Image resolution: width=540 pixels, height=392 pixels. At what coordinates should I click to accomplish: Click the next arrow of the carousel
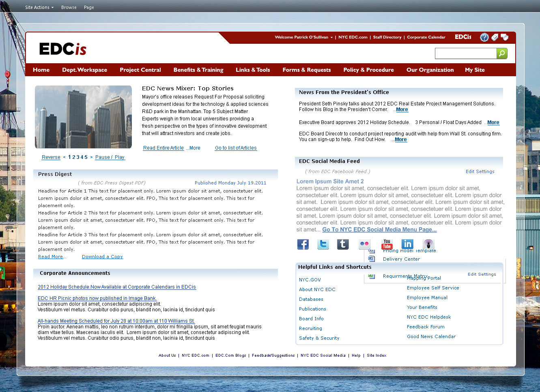pyautogui.click(x=91, y=157)
